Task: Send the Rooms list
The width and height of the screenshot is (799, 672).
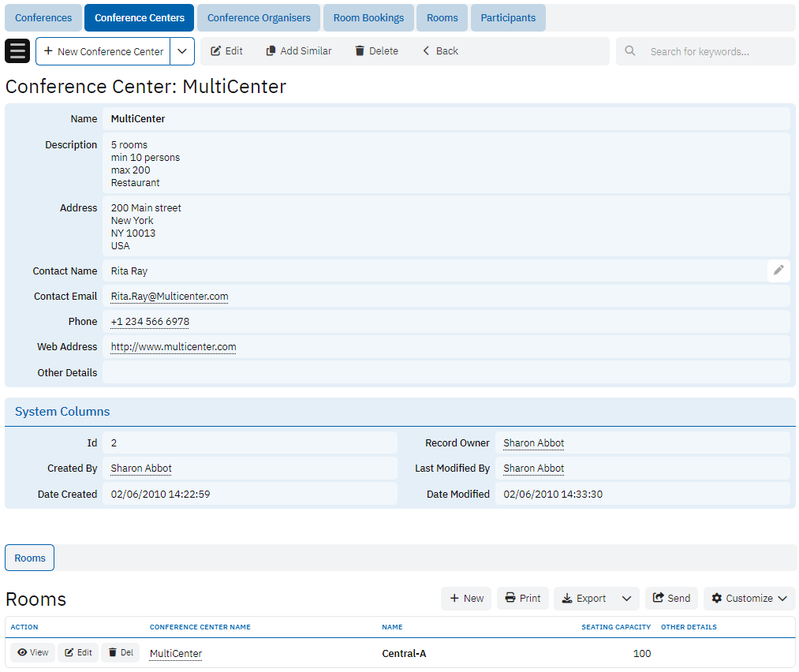Action: click(671, 599)
